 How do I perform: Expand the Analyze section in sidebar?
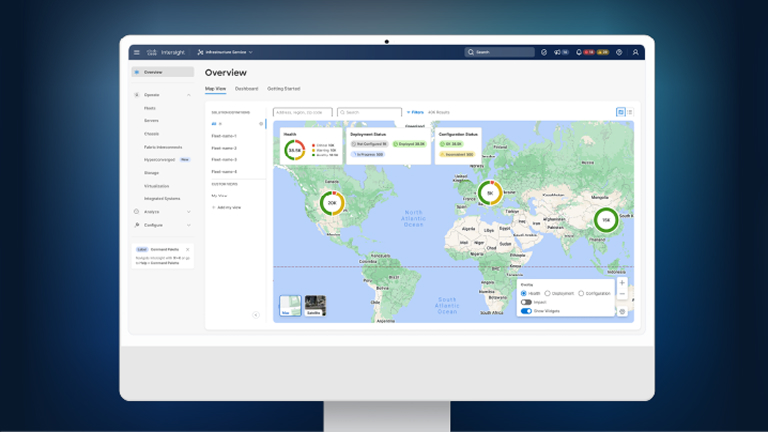(x=188, y=212)
